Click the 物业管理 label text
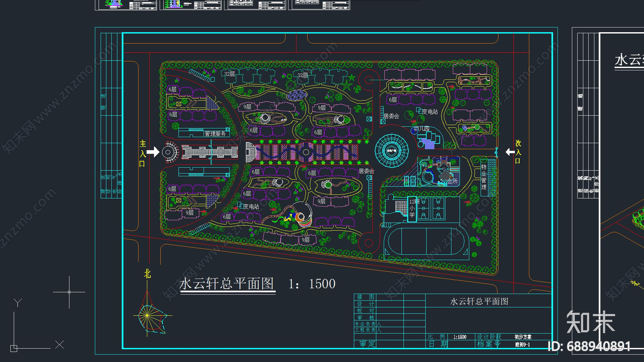The width and height of the screenshot is (644, 362). (x=484, y=176)
